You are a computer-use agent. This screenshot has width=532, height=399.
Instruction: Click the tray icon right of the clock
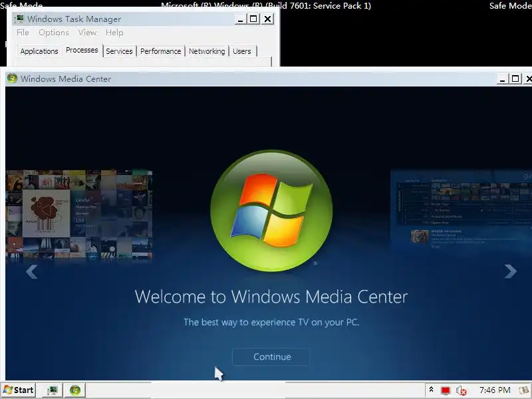524,390
